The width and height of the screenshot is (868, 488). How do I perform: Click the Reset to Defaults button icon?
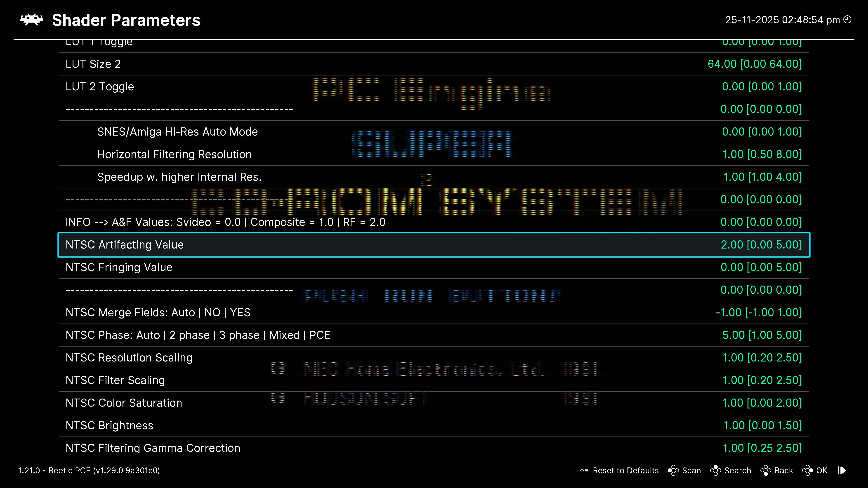click(x=584, y=470)
